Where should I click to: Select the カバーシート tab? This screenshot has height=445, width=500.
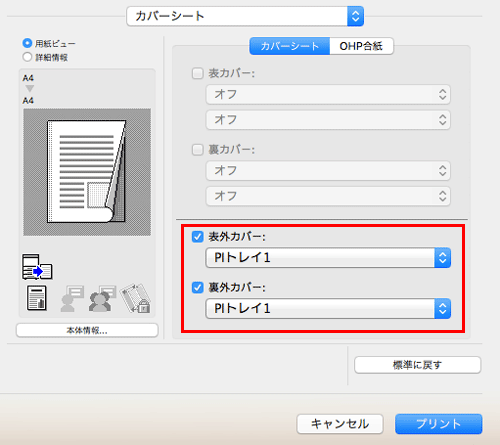coord(290,46)
